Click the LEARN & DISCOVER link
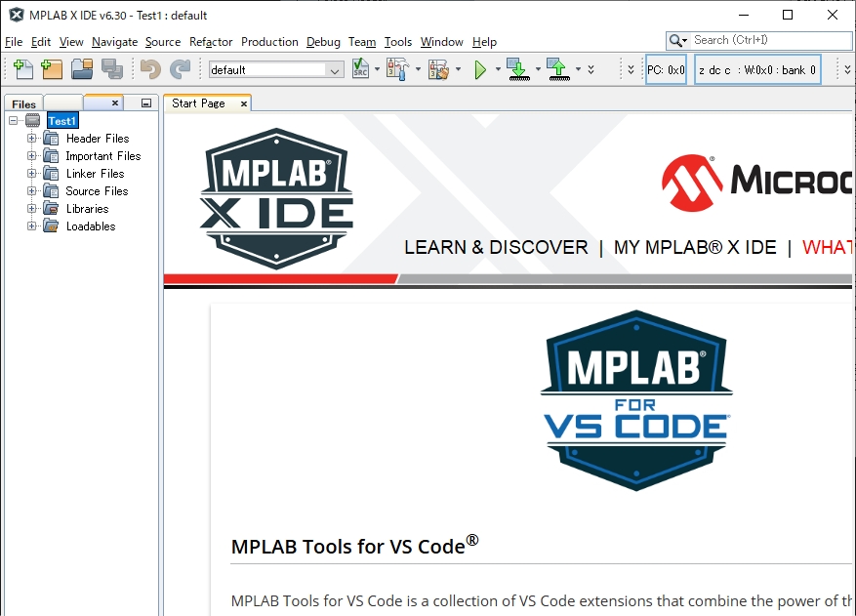 [496, 248]
